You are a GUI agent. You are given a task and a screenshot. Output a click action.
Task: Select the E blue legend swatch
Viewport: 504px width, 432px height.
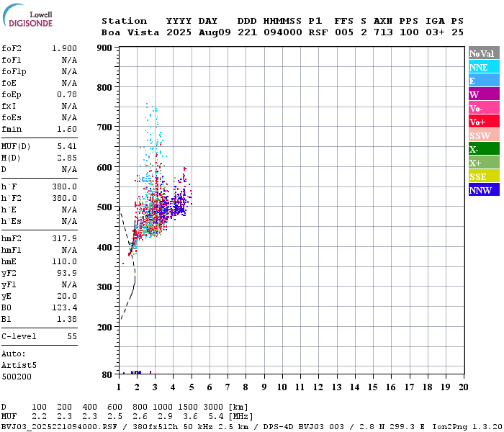point(484,81)
